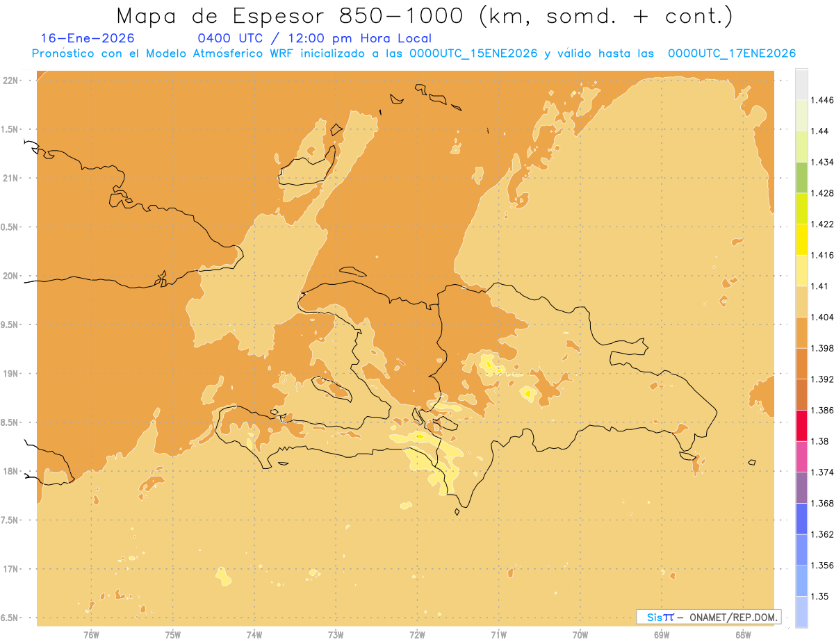The width and height of the screenshot is (834, 644).
Task: Click the '73W' longitude label
Action: click(336, 634)
